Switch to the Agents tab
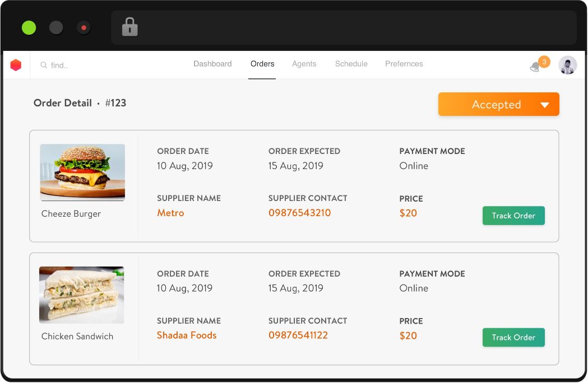This screenshot has width=588, height=383. point(304,64)
